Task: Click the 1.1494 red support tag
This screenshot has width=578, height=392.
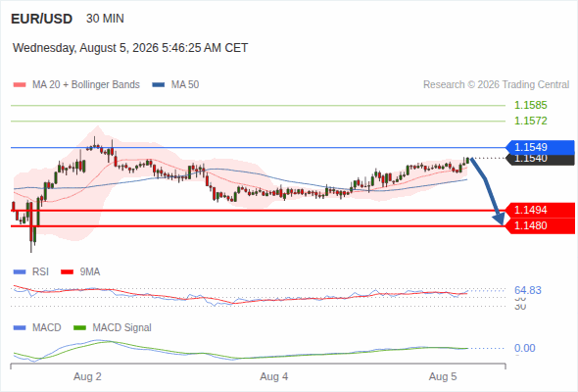Action: click(x=540, y=210)
